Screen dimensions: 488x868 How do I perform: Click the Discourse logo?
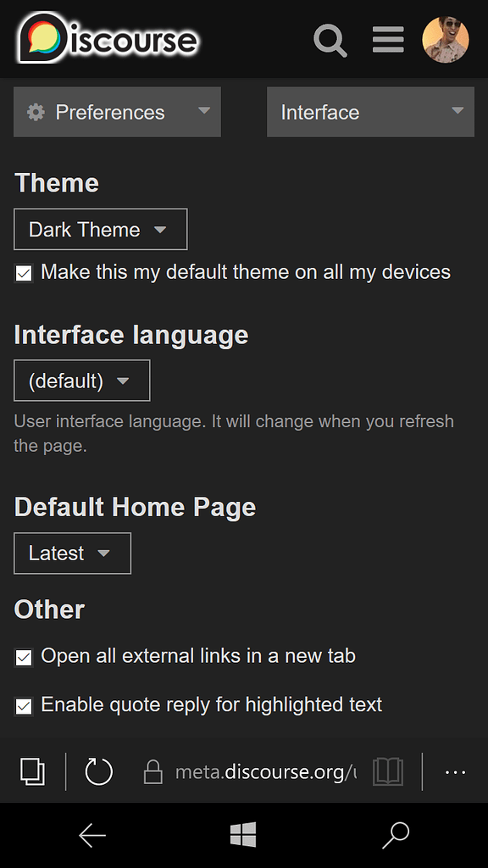pyautogui.click(x=102, y=38)
